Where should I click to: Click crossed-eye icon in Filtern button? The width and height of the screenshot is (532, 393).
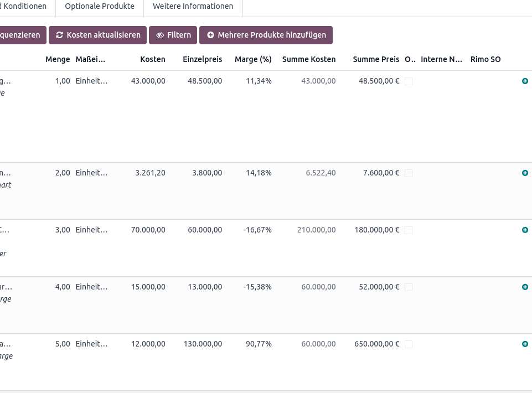pos(160,35)
